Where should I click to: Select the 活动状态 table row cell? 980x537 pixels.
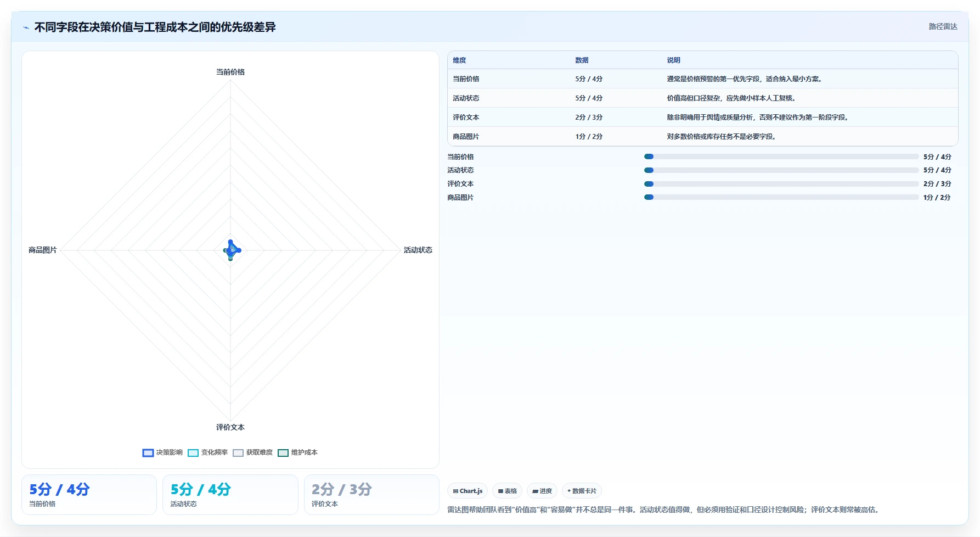466,98
